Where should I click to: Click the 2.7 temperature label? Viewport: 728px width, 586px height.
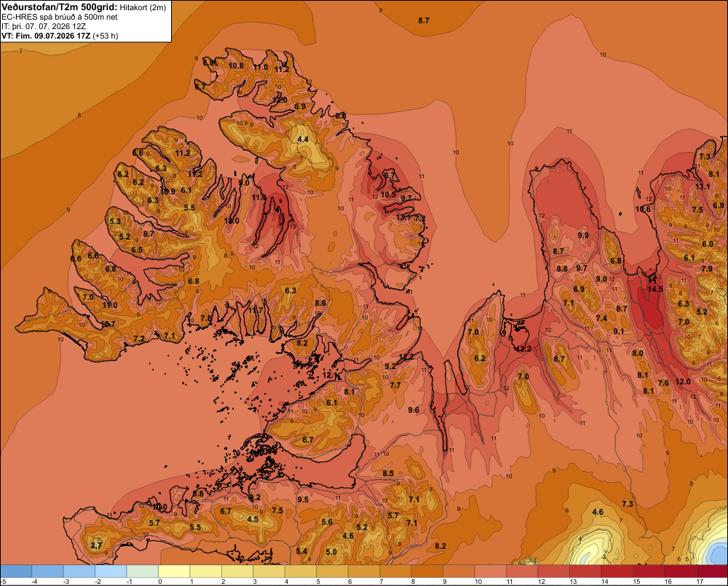(x=96, y=545)
